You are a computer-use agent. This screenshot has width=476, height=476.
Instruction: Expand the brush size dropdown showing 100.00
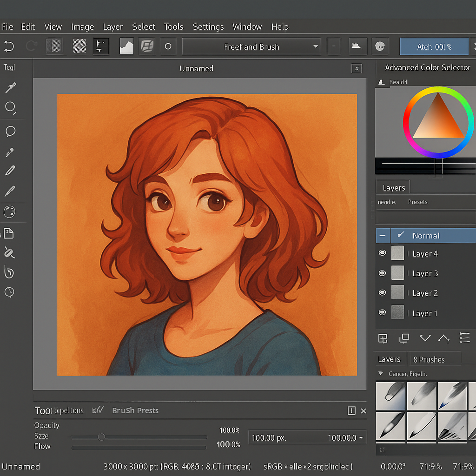click(360, 437)
